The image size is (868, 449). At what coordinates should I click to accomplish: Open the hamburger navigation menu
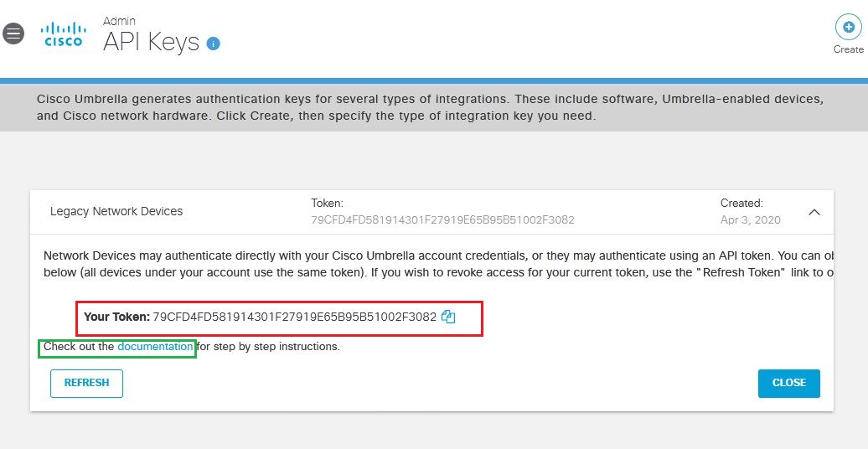pos(13,34)
